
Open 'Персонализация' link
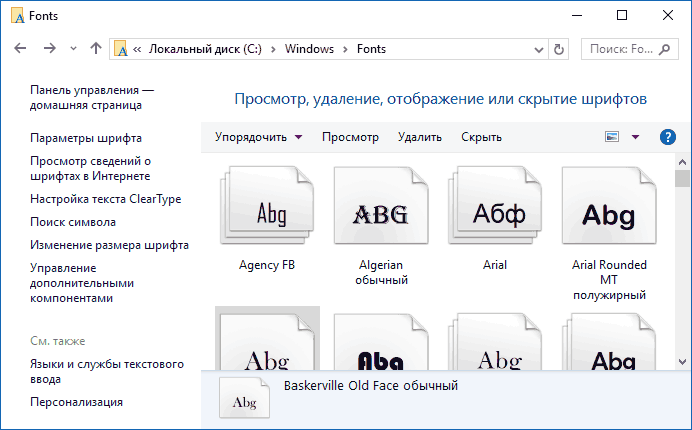(76, 402)
